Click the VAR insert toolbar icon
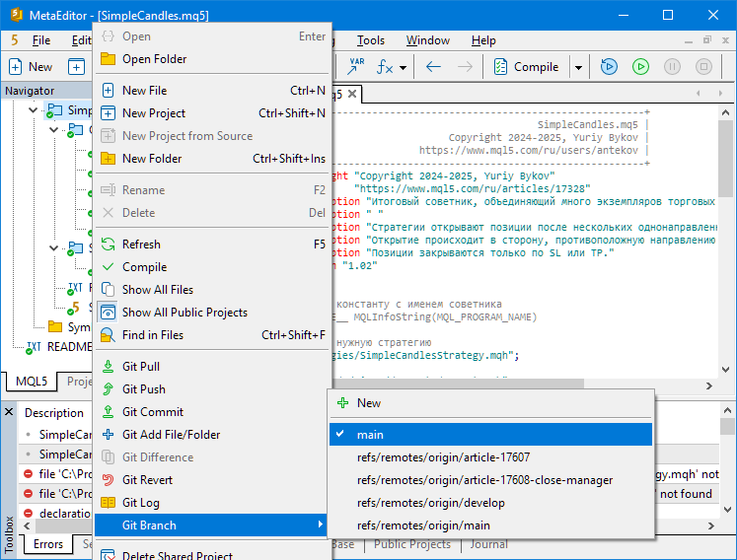 [x=356, y=67]
